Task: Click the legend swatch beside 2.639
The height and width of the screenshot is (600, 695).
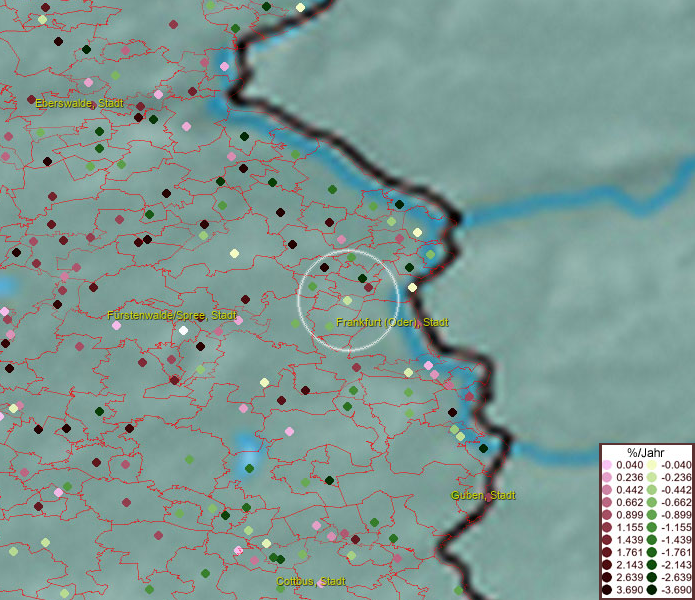Action: tap(607, 577)
